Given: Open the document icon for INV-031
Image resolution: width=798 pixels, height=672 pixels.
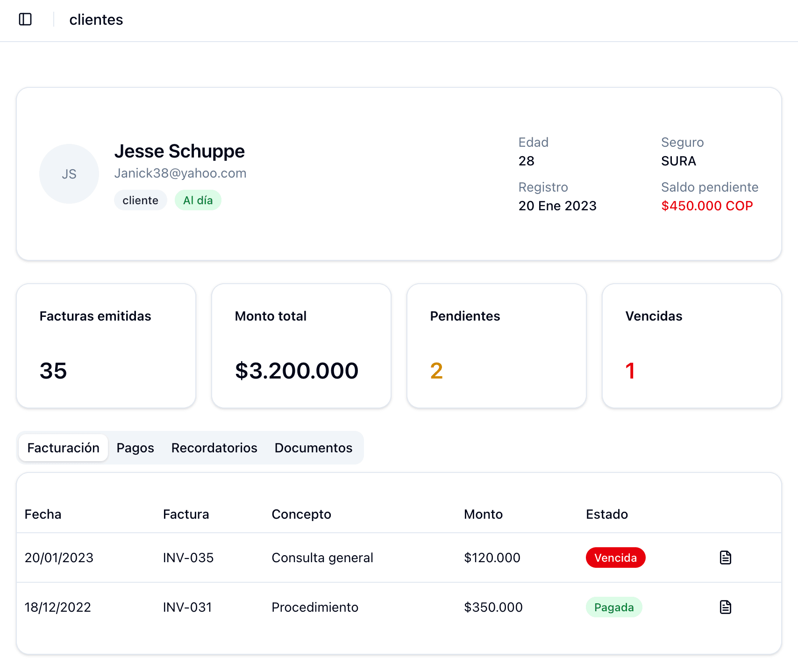Looking at the screenshot, I should 726,607.
